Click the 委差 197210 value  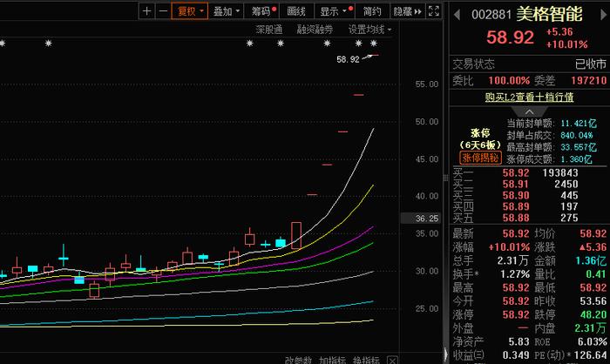pyautogui.click(x=588, y=80)
